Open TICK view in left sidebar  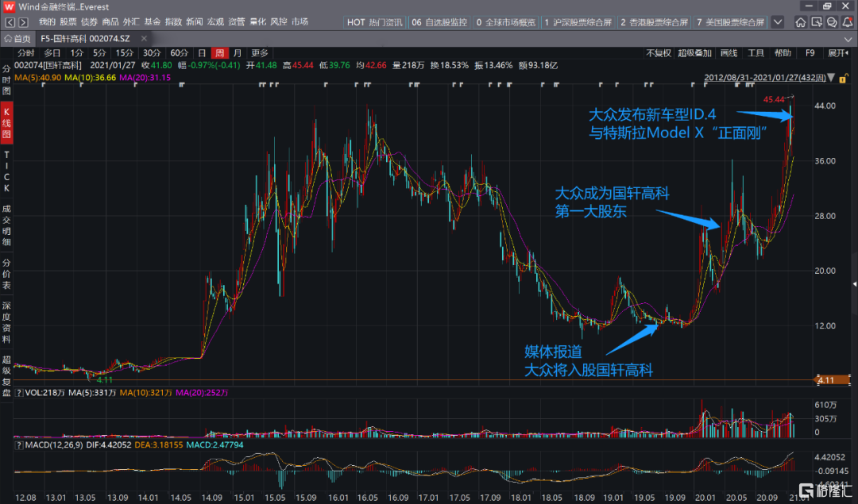(6, 171)
